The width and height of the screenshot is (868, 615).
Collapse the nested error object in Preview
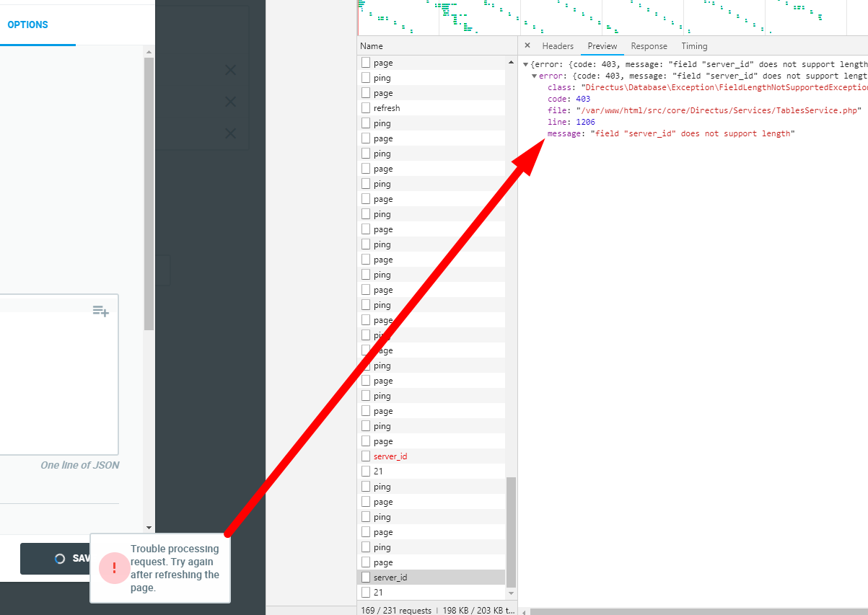click(x=534, y=75)
